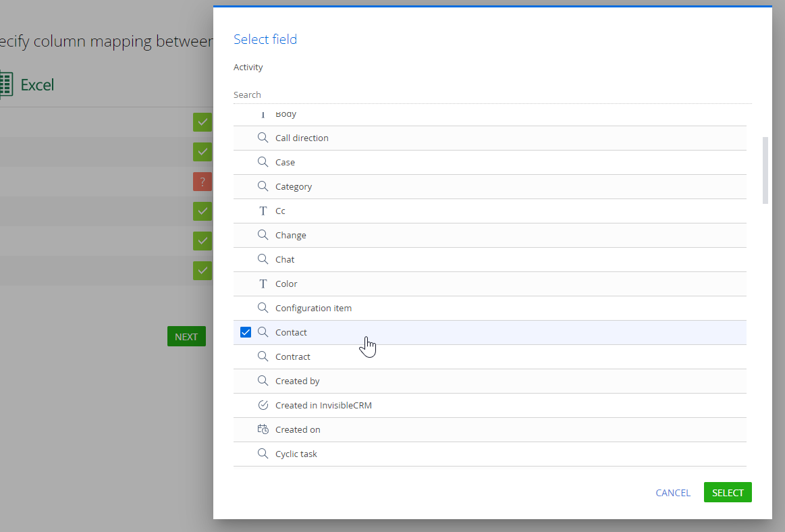This screenshot has height=532, width=785.
Task: Click the lookup icon beside Created by
Action: point(263,380)
